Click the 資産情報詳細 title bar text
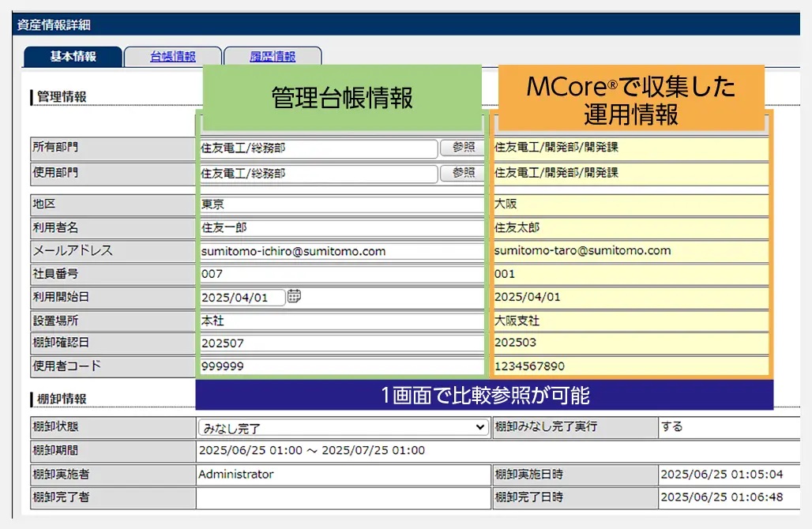The height and width of the screenshot is (529, 812). (x=54, y=24)
